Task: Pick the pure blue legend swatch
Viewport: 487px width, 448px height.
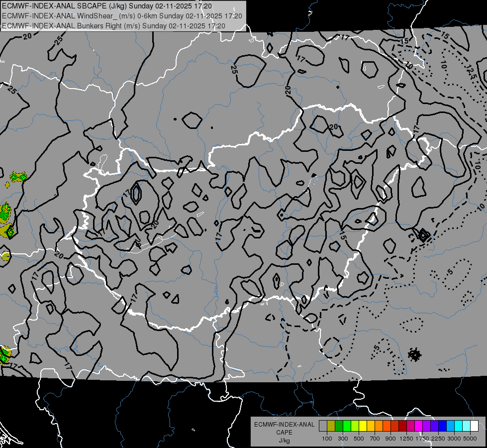Action: (x=442, y=426)
